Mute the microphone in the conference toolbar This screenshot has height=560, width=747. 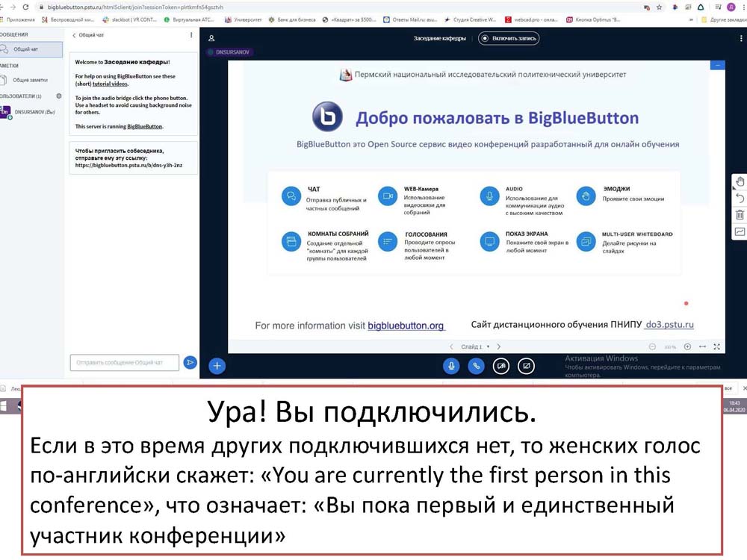pyautogui.click(x=451, y=366)
